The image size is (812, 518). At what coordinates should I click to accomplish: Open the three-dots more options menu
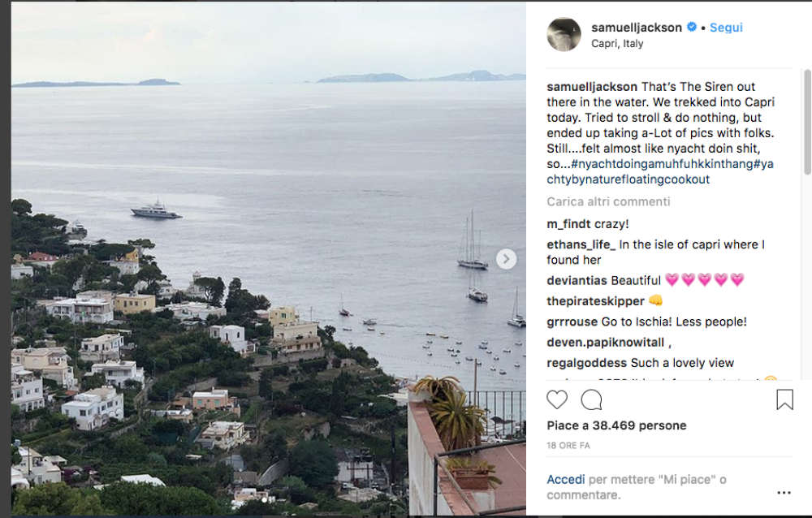point(784,493)
